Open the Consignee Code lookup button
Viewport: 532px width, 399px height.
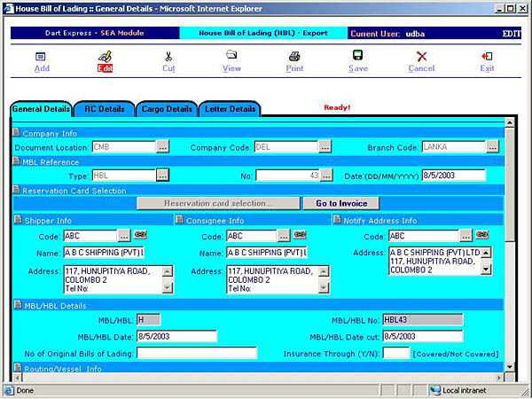click(284, 236)
